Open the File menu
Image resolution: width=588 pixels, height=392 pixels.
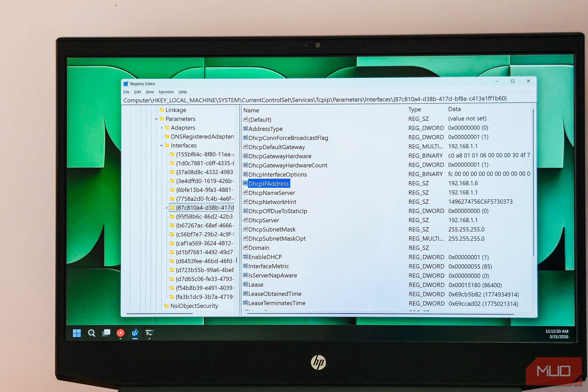[126, 92]
